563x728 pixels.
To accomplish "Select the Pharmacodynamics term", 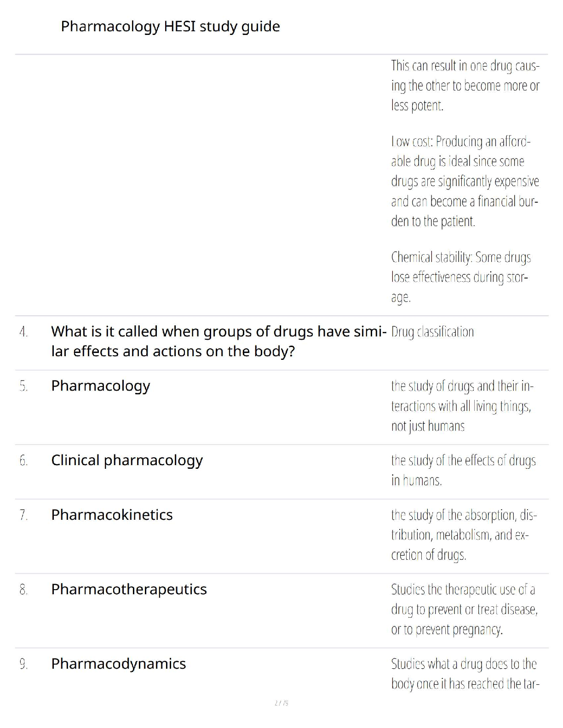I will 119,664.
